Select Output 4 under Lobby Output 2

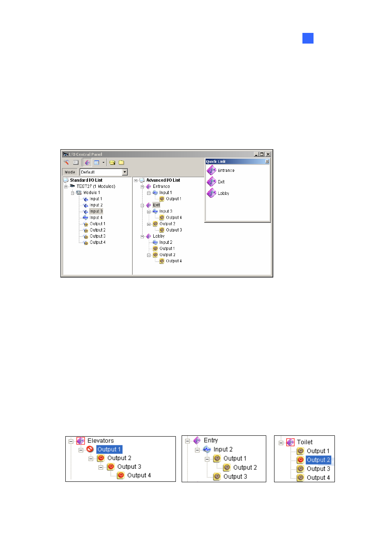[174, 261]
